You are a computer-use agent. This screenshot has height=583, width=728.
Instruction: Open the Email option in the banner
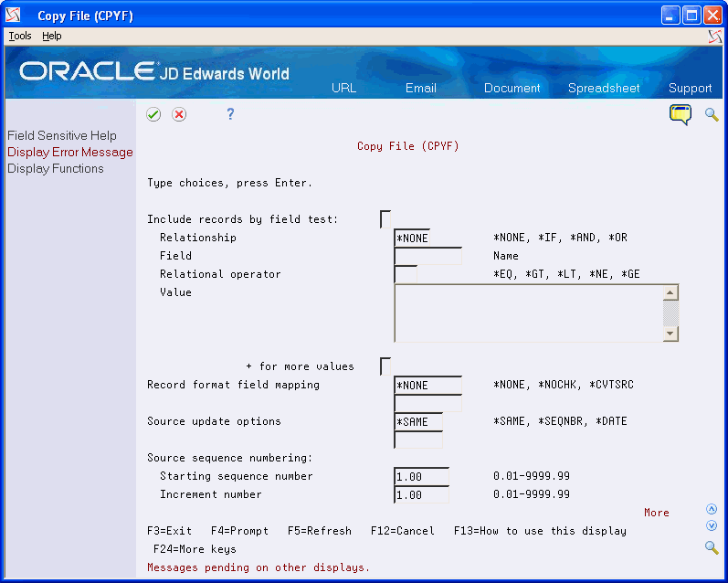[x=421, y=88]
